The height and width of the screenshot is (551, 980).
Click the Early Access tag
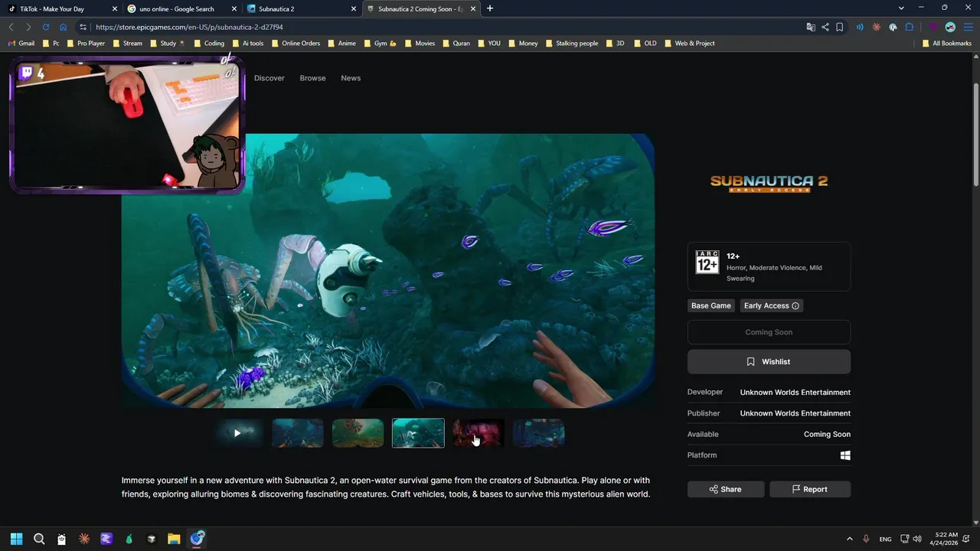coord(772,305)
